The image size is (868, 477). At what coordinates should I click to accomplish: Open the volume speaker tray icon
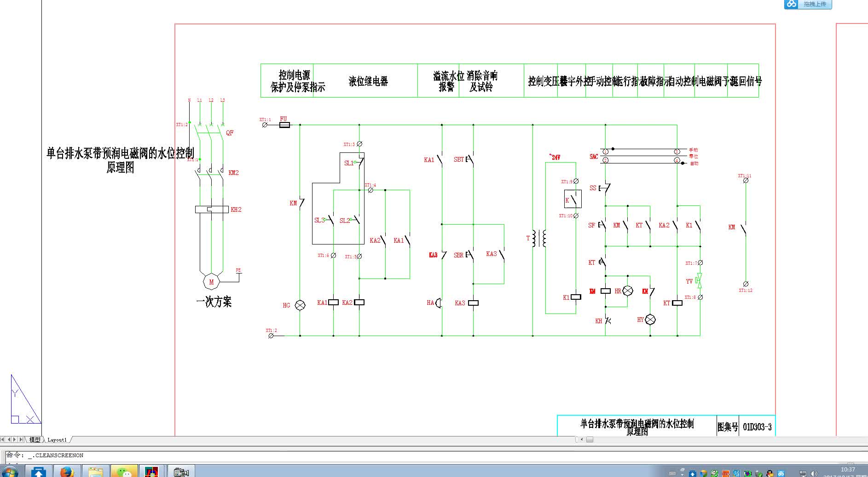[x=814, y=474]
